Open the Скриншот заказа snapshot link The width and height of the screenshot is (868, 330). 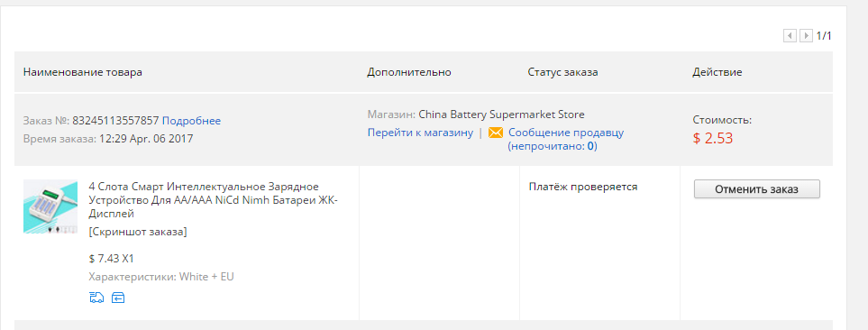coord(138,232)
